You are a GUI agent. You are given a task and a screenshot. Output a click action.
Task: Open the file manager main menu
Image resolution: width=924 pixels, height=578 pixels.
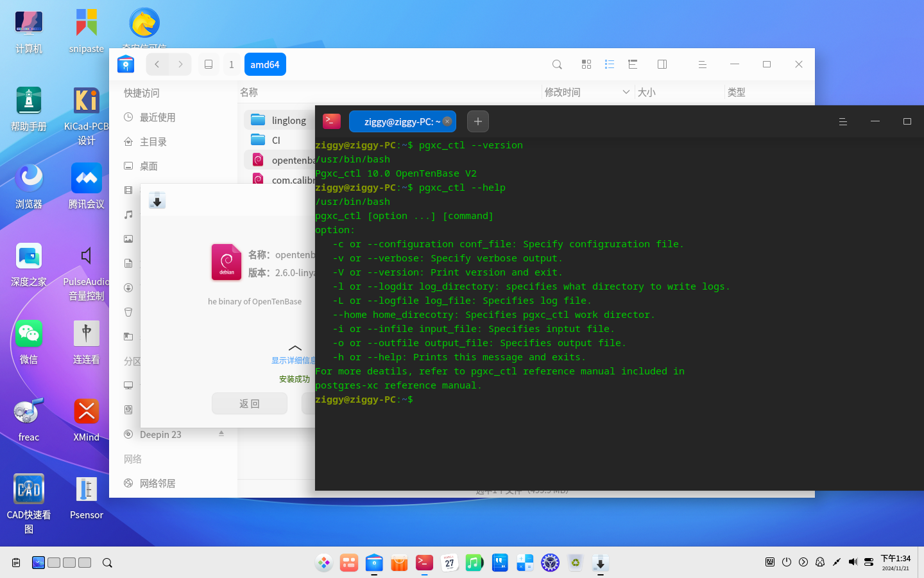703,64
